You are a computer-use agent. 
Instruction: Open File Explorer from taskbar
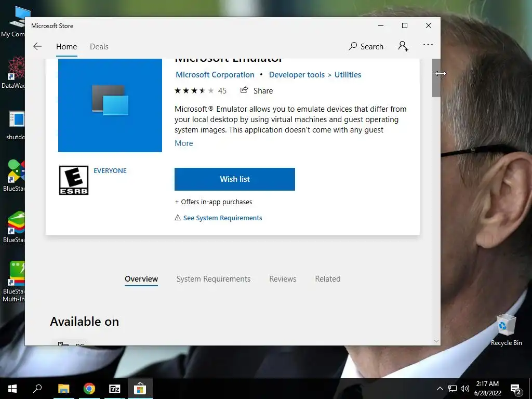click(x=63, y=389)
